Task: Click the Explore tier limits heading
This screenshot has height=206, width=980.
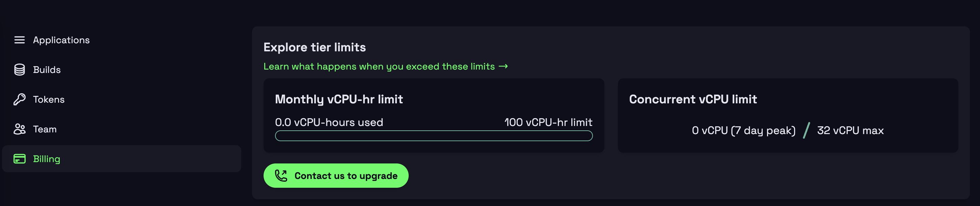Action: pyautogui.click(x=315, y=48)
